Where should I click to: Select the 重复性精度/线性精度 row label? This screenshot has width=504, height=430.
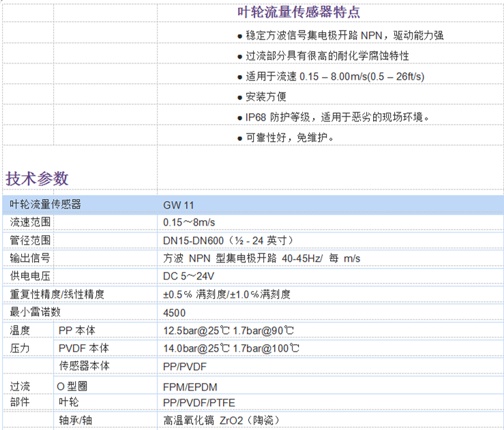point(57,294)
